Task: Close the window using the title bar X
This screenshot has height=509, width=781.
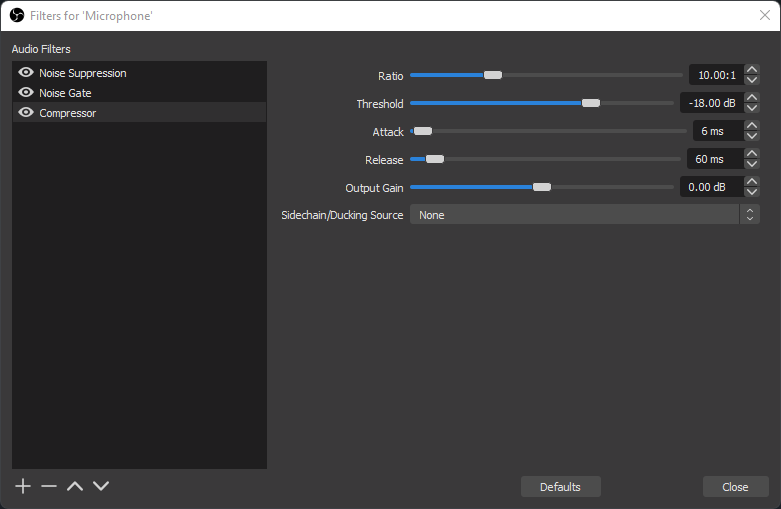Action: coord(765,15)
